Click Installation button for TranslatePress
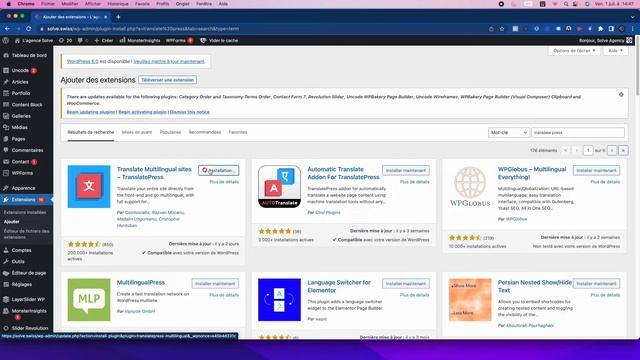 (218, 170)
